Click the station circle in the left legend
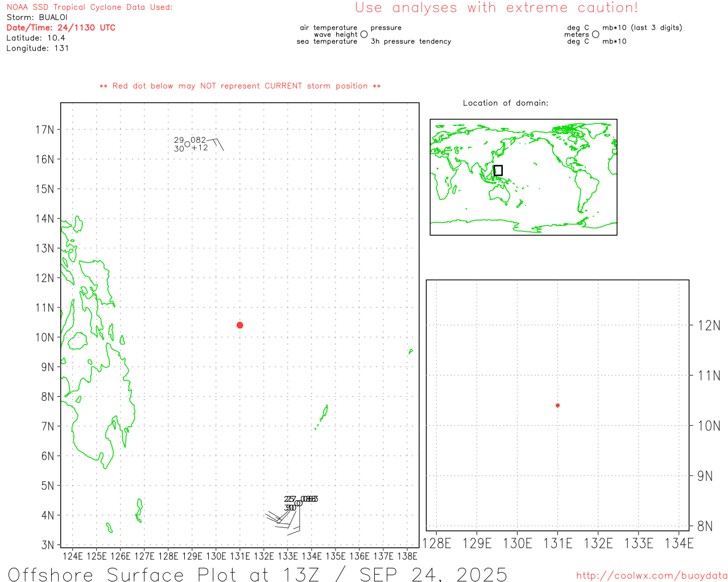The image size is (728, 582). [364, 35]
